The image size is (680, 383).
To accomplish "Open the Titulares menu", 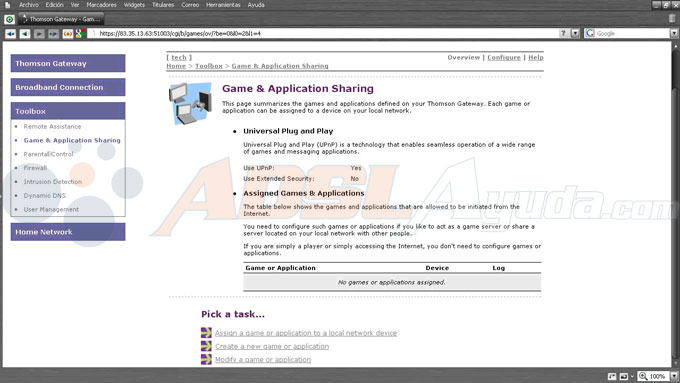I will click(163, 5).
